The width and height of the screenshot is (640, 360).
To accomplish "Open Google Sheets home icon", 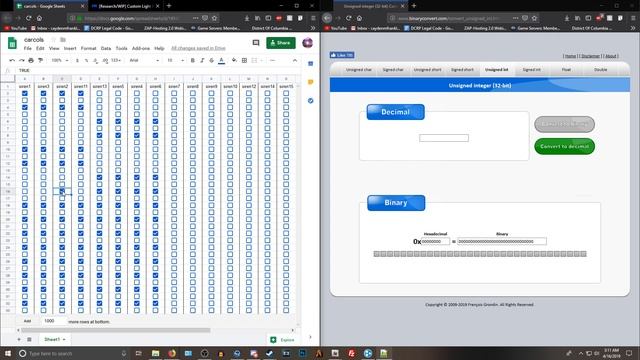I will tap(12, 43).
